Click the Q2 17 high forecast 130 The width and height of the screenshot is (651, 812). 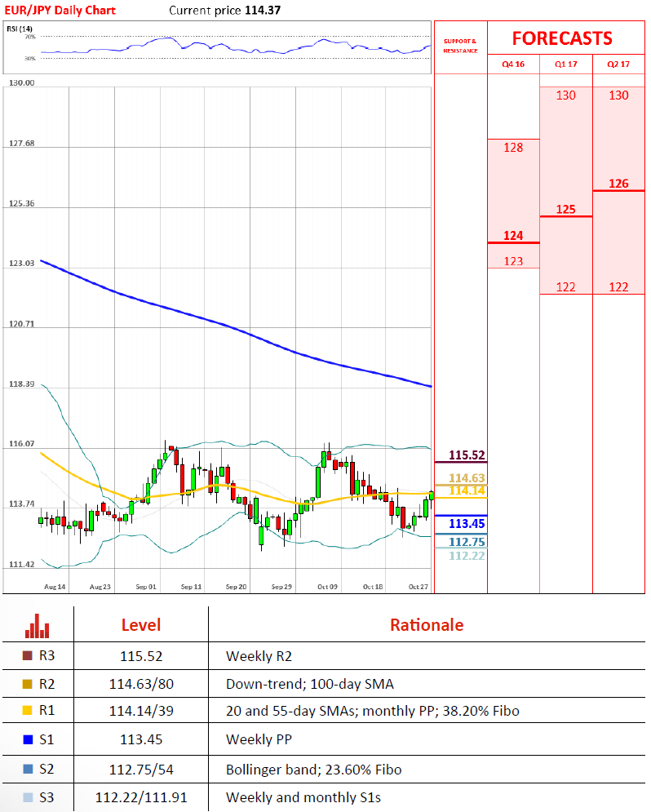(618, 95)
